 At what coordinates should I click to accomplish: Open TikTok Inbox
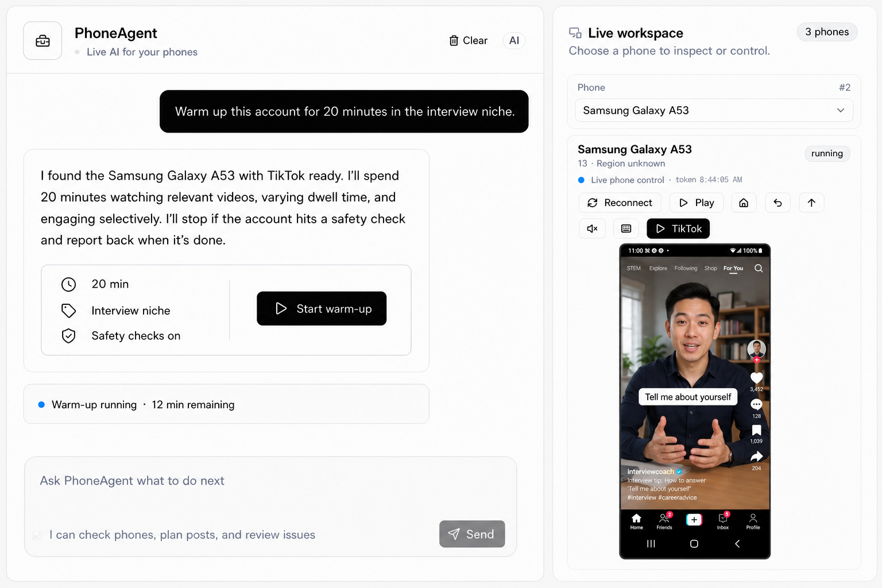pos(723,521)
